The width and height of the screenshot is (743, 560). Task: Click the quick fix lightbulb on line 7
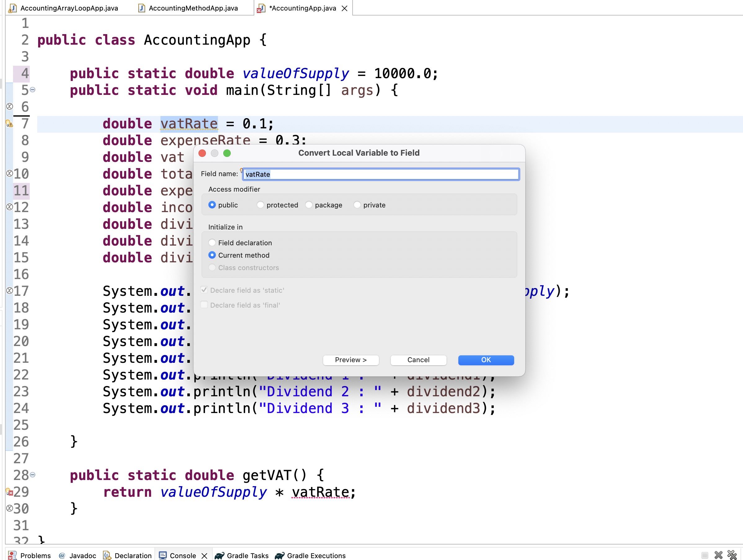9,124
